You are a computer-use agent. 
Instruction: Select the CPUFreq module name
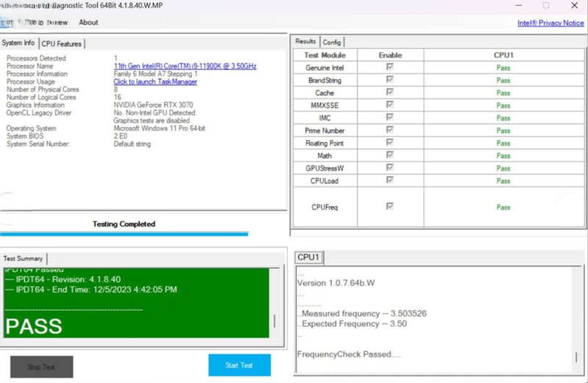(325, 207)
